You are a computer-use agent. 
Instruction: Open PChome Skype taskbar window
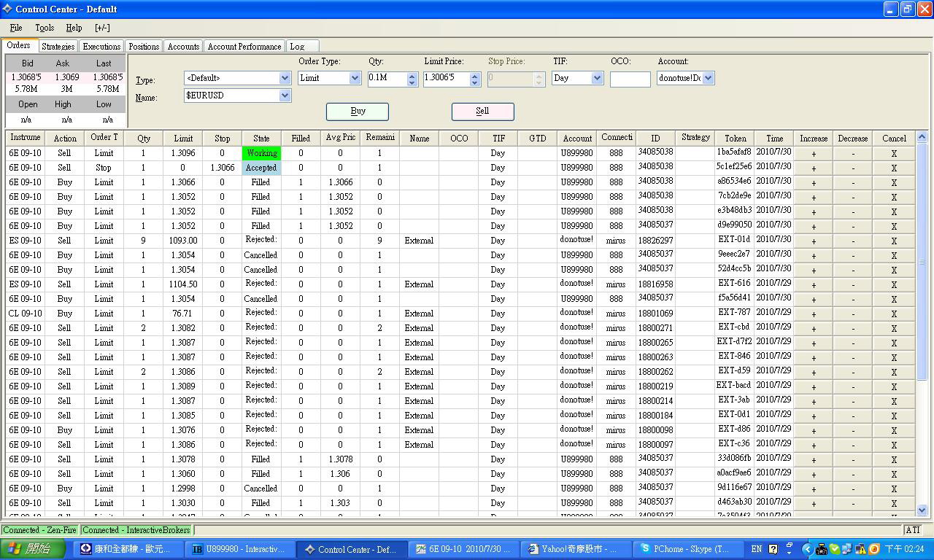[x=687, y=549]
